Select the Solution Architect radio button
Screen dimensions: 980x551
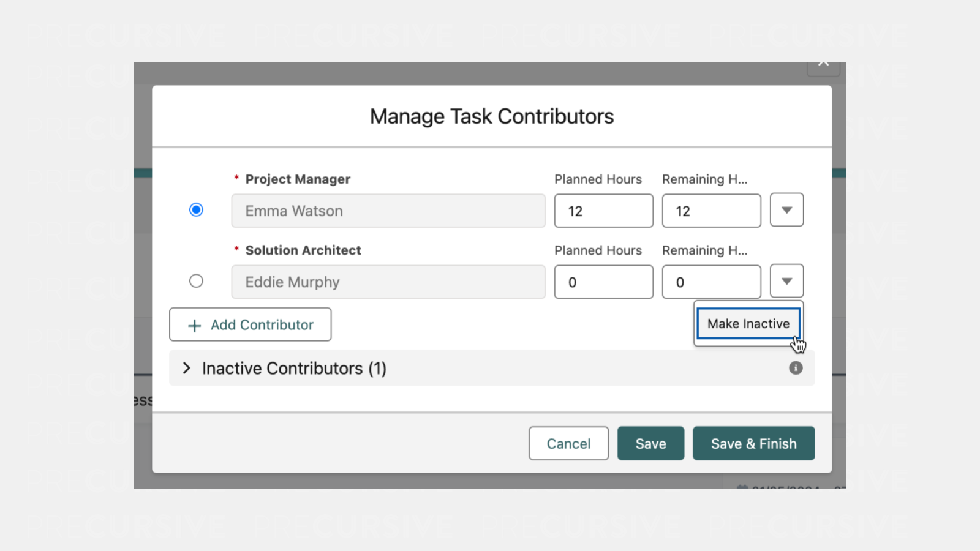coord(196,281)
